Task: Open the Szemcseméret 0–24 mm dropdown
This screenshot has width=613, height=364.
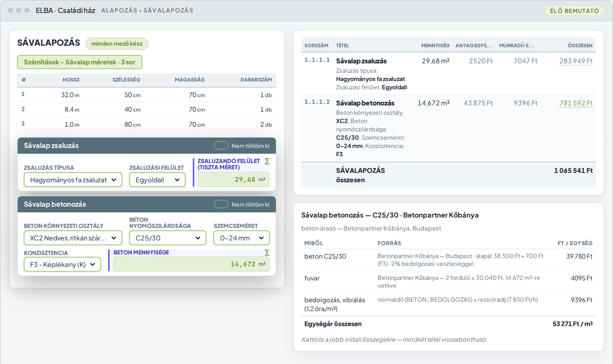Action: click(242, 238)
